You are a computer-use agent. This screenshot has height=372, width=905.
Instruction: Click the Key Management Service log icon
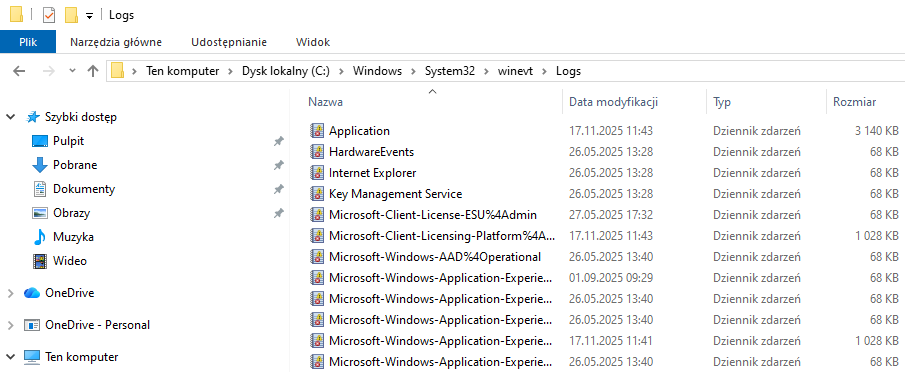point(317,194)
